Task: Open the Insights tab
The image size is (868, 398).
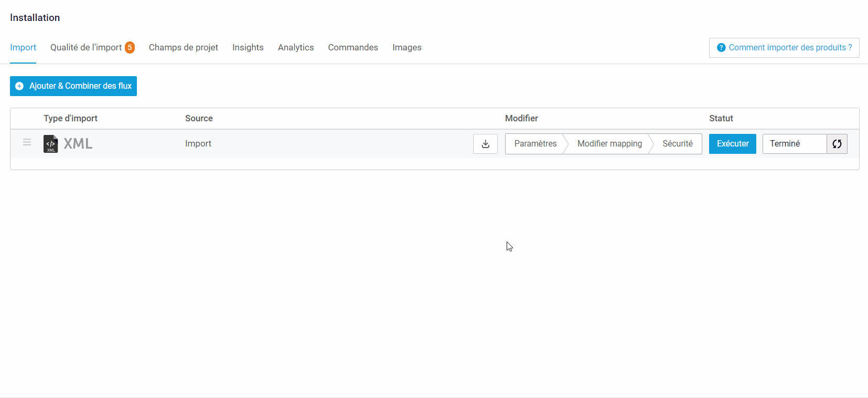Action: click(248, 48)
